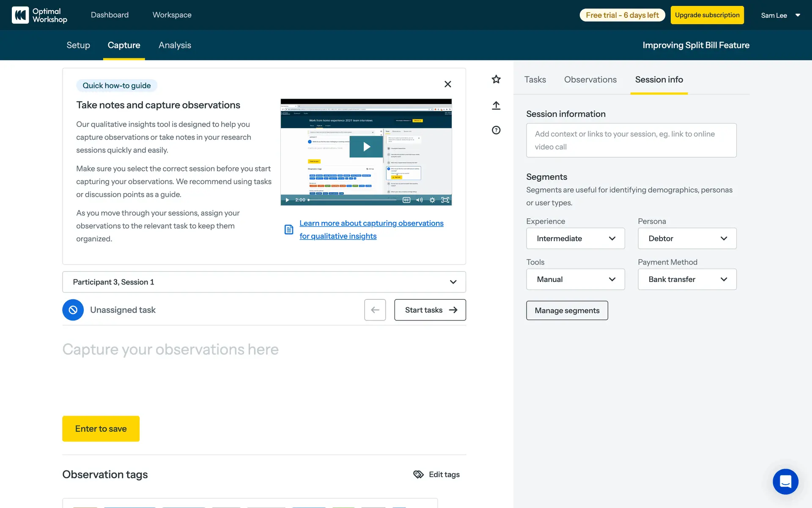The image size is (812, 508).
Task: Open the Payment Method dropdown
Action: [687, 279]
